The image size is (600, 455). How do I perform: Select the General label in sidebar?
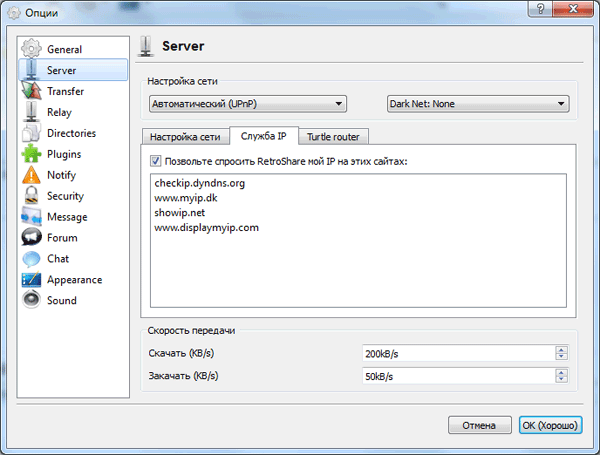coord(64,49)
